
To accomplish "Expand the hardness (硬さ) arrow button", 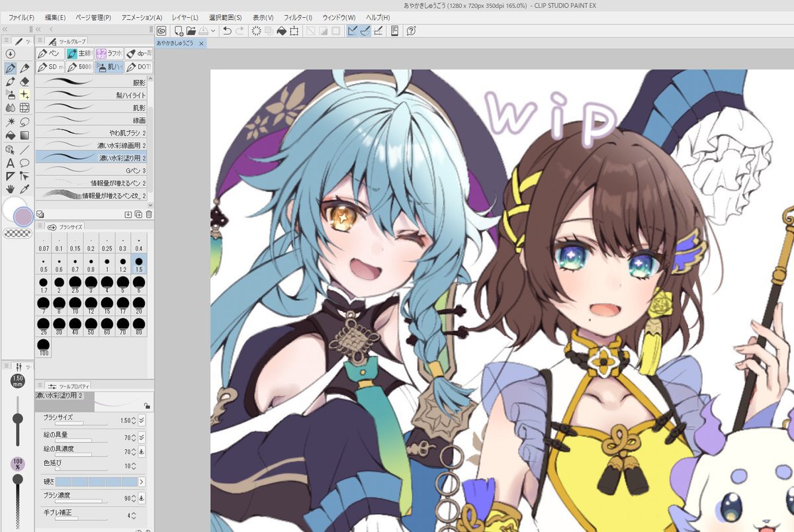I will coord(142,482).
